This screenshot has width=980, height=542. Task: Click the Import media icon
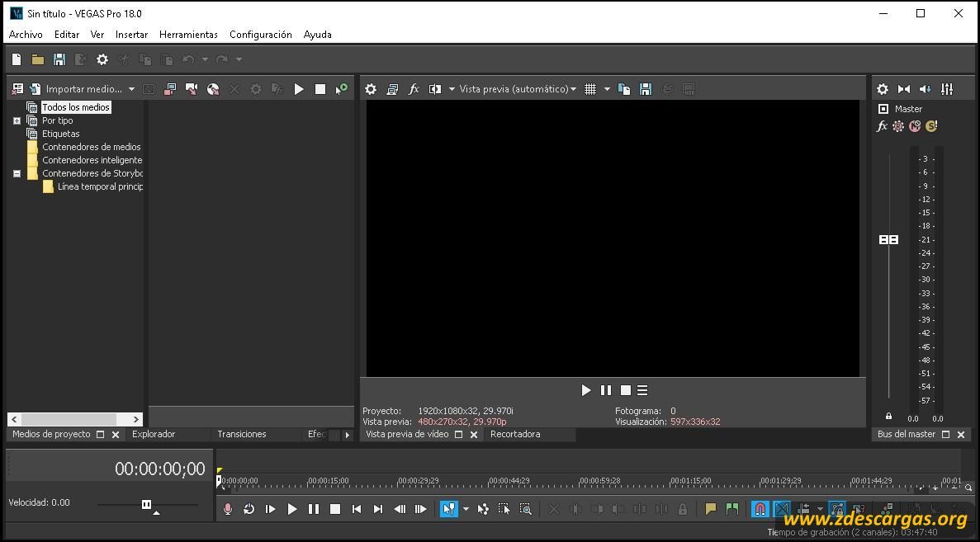pyautogui.click(x=35, y=89)
